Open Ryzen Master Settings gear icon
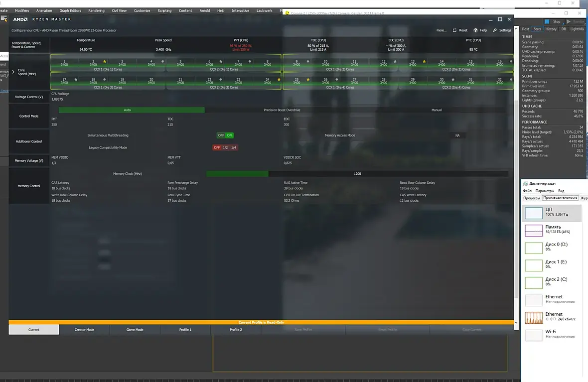 pyautogui.click(x=495, y=30)
